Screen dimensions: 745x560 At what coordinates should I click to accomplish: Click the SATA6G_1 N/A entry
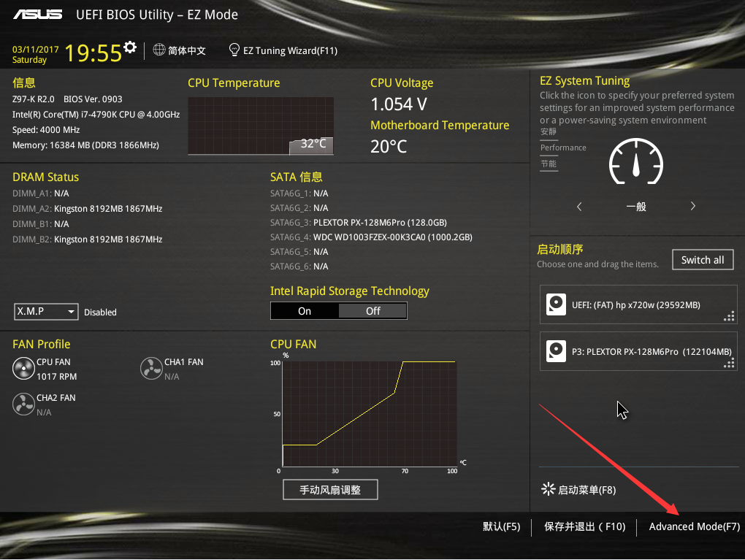(x=299, y=193)
